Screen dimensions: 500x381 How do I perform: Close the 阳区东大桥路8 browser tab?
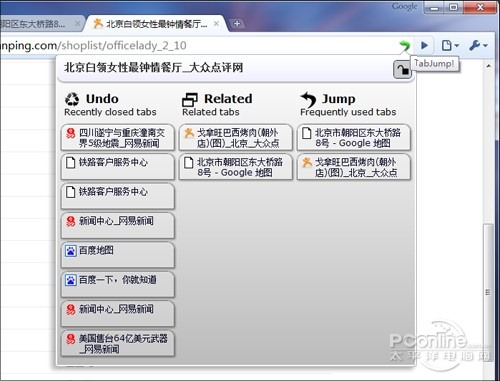tap(77, 24)
